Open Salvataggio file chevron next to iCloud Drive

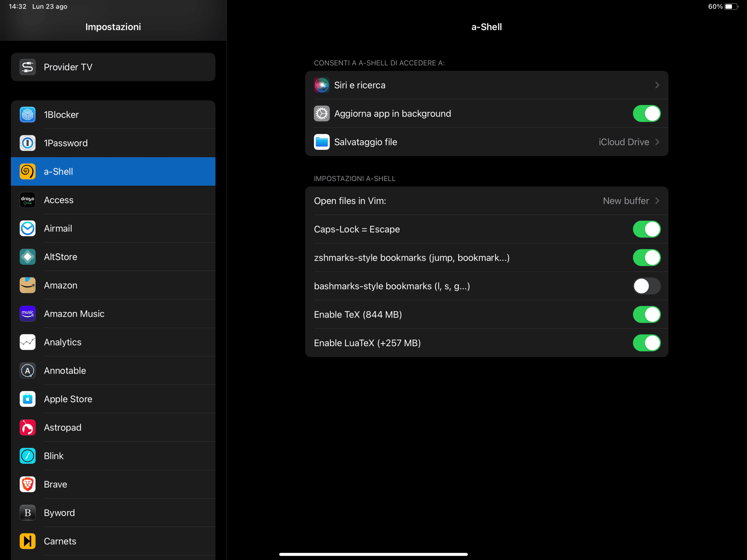[657, 142]
